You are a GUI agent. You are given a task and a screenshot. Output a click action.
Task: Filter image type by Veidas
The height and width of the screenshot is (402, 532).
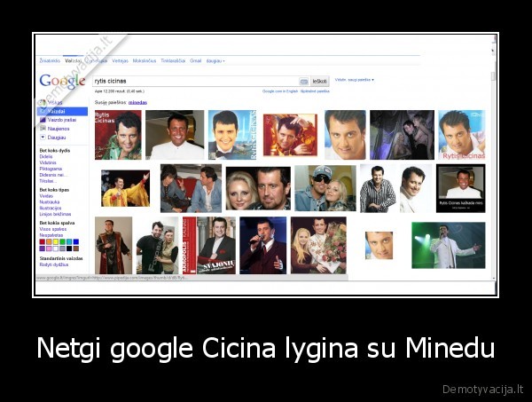tap(46, 196)
